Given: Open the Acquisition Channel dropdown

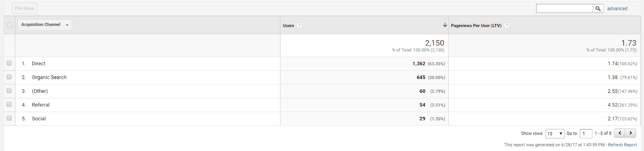Looking at the screenshot, I should coord(45,25).
